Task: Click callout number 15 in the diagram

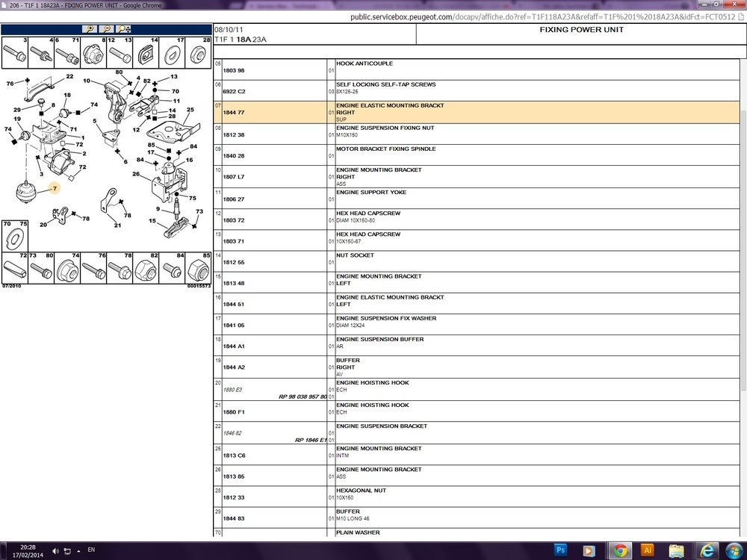Action: point(152,220)
